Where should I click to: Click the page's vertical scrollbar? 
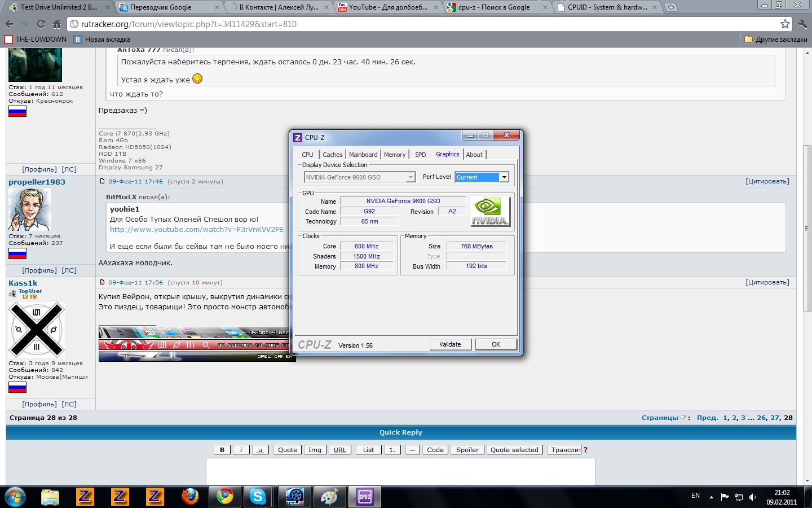[x=807, y=229]
